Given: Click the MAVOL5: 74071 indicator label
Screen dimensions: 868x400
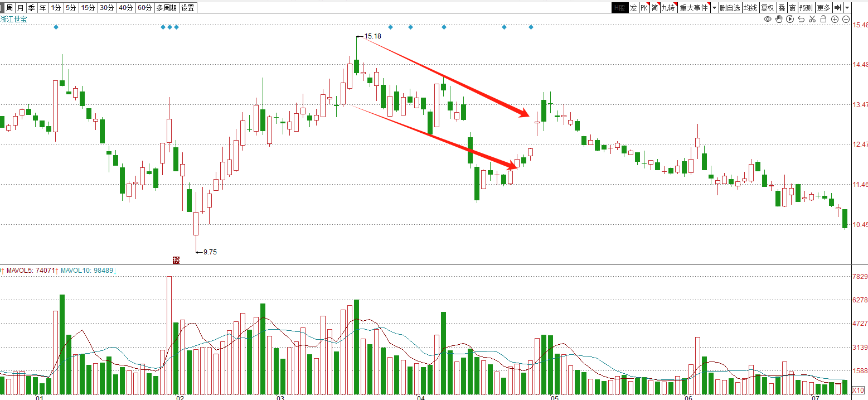Looking at the screenshot, I should coord(30,271).
